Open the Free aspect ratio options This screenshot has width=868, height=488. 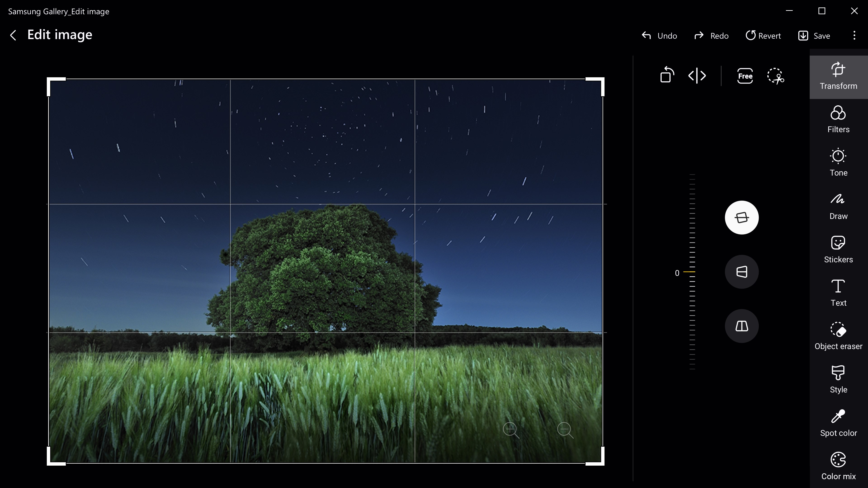(745, 76)
